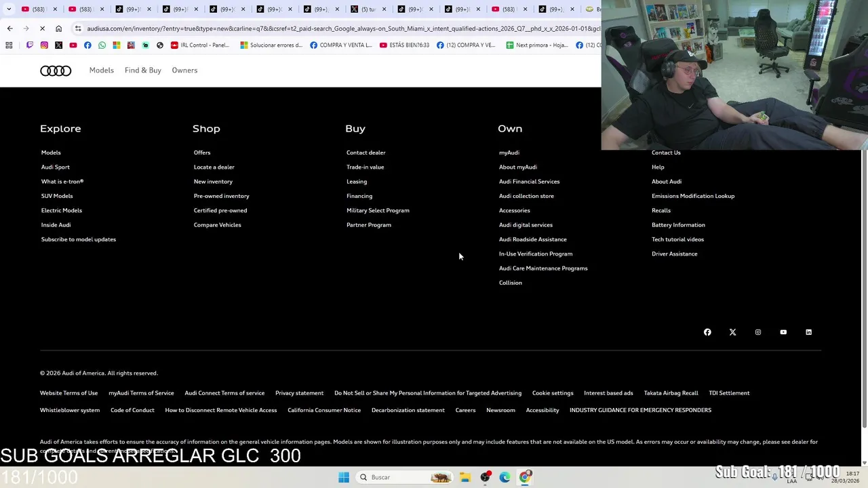Open Privacy statement footer link
868x488 pixels.
(x=300, y=393)
